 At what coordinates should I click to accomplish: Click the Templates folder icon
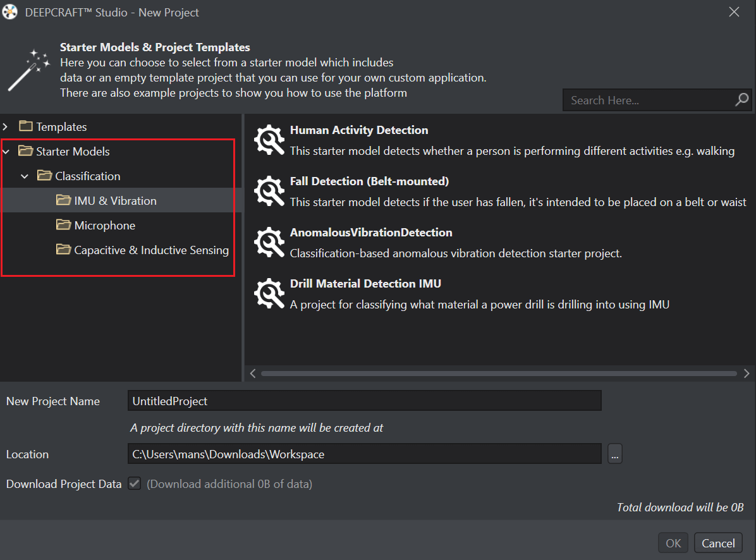(x=25, y=126)
